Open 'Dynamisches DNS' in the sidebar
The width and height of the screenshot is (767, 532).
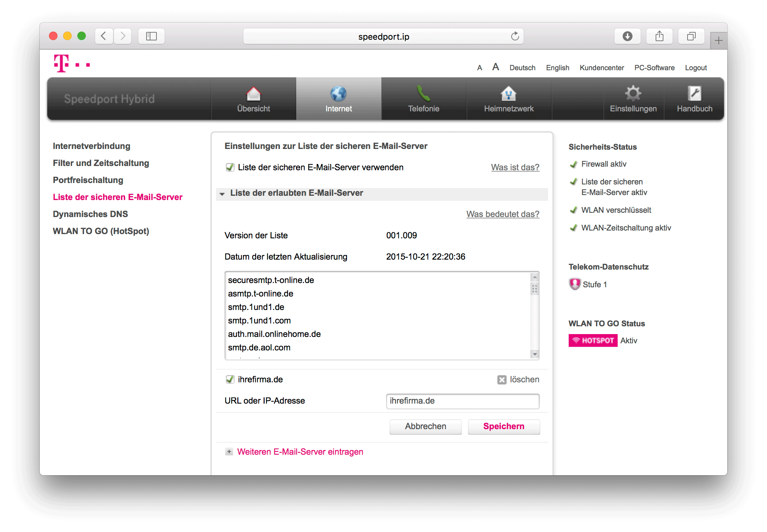click(90, 214)
